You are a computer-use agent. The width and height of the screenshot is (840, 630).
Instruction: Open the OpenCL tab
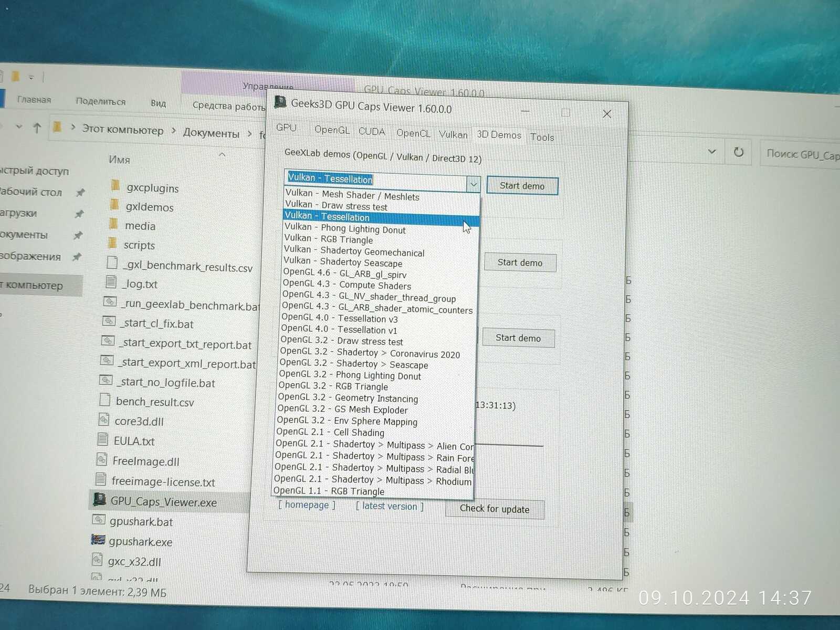pos(413,133)
